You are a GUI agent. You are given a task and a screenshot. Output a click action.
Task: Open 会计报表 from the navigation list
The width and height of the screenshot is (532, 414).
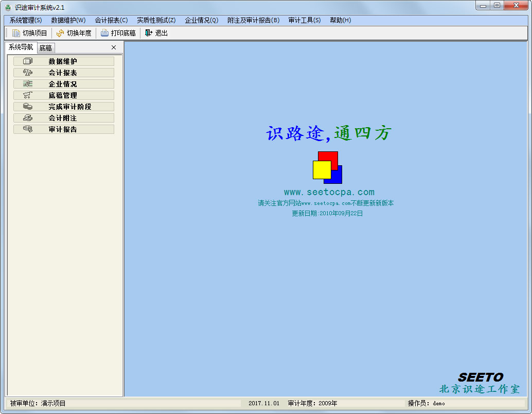coord(64,72)
